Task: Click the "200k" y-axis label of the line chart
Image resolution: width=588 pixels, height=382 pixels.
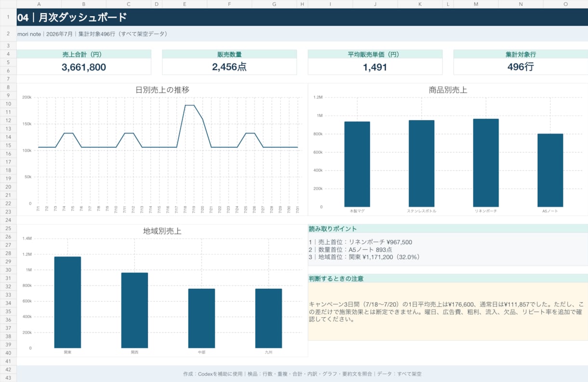Action: [27, 97]
